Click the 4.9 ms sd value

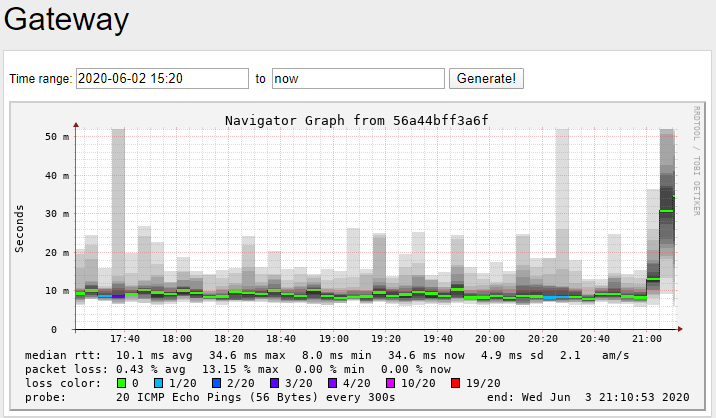[x=512, y=355]
